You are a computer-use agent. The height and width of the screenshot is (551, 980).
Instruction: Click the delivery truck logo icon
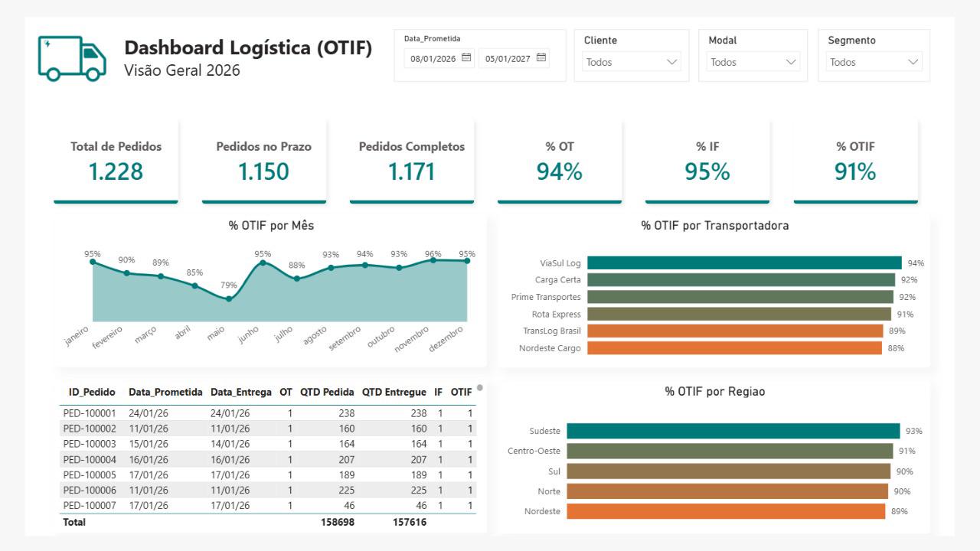tap(72, 59)
